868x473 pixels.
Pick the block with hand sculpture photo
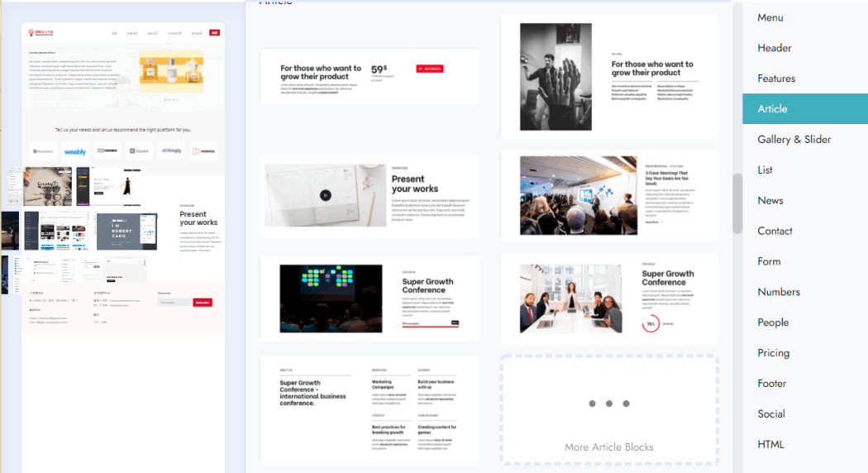[609, 76]
